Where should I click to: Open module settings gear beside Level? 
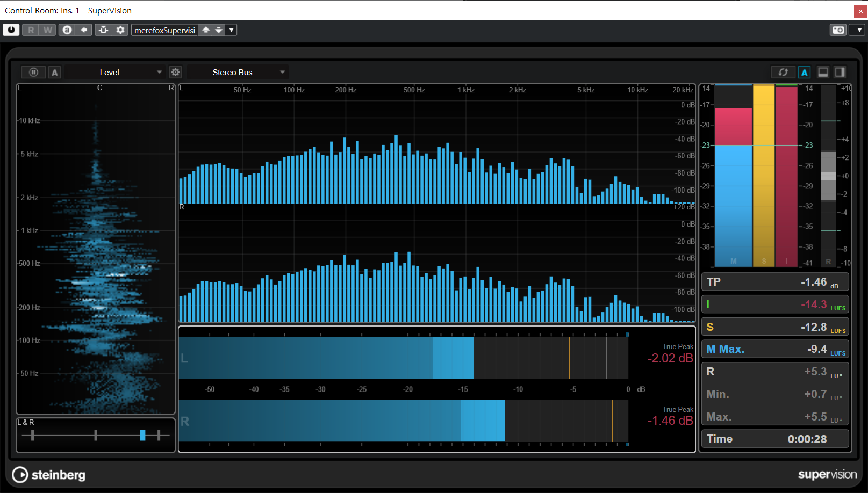pyautogui.click(x=175, y=73)
